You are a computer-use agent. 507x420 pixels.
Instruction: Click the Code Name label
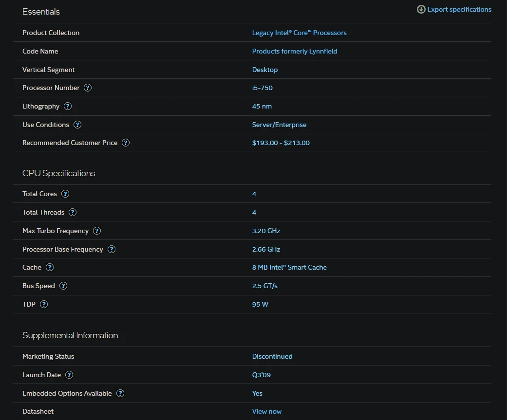(40, 51)
